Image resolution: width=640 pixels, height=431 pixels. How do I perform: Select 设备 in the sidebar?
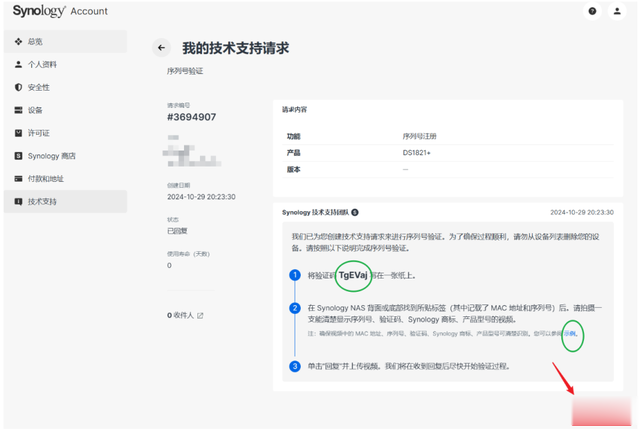[65, 110]
